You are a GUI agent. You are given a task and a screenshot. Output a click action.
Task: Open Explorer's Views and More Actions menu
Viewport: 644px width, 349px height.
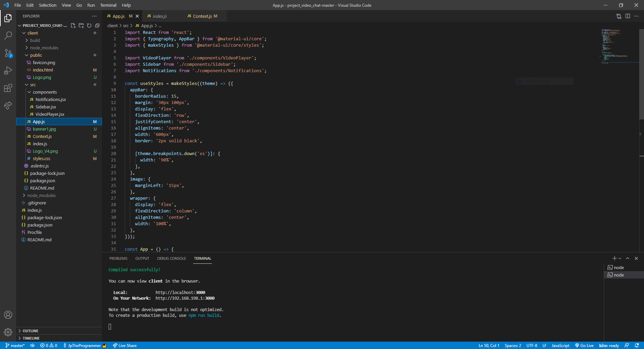[x=94, y=16]
